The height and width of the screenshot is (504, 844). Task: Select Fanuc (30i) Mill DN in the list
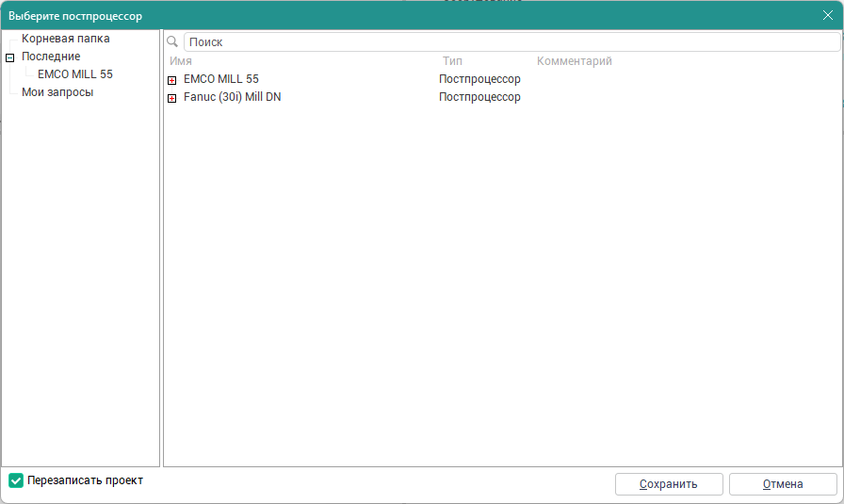tap(232, 97)
